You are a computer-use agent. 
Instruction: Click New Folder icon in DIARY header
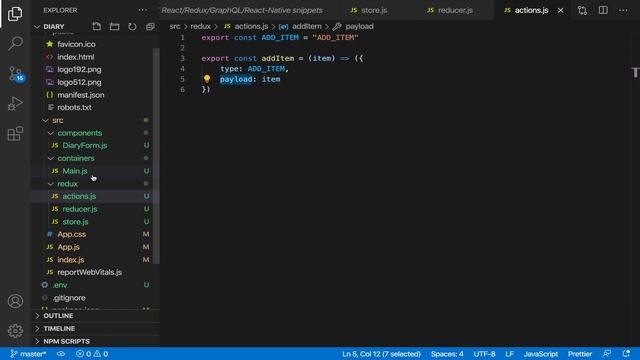point(115,27)
